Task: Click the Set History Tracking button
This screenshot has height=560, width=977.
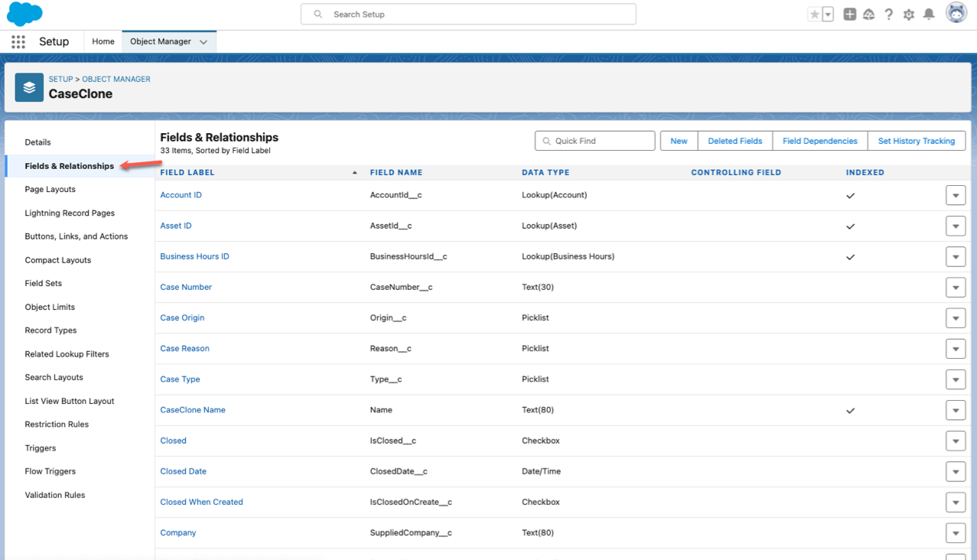Action: click(916, 141)
